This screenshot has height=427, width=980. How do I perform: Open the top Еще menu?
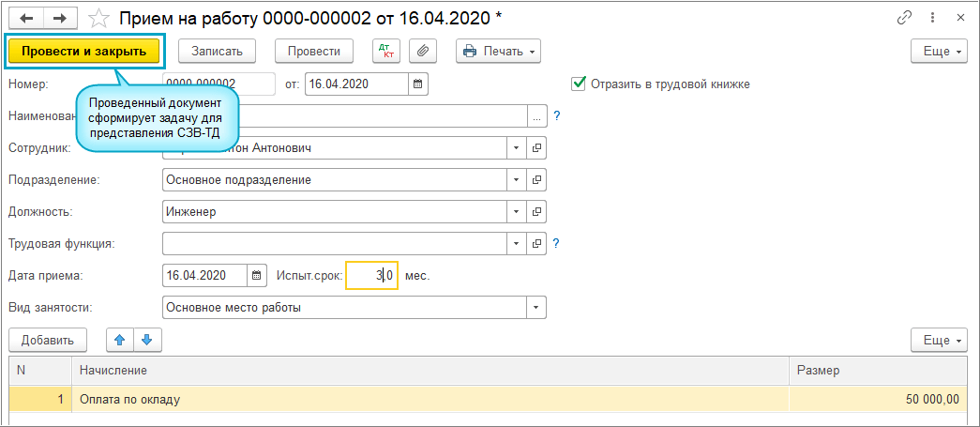(x=939, y=51)
